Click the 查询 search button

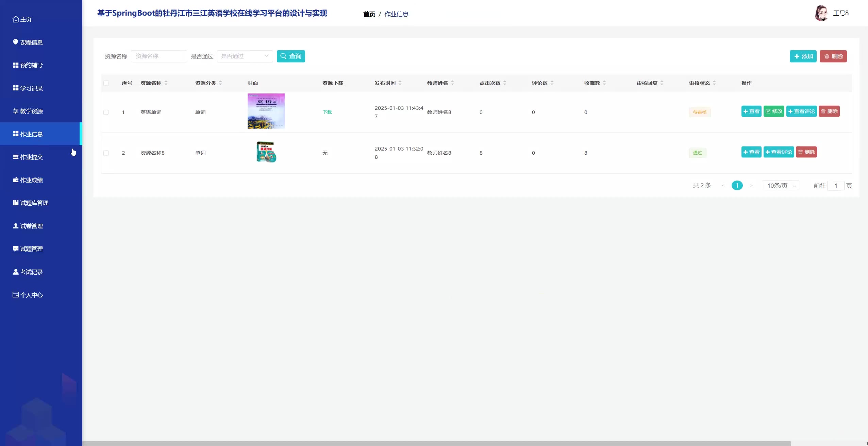(291, 56)
